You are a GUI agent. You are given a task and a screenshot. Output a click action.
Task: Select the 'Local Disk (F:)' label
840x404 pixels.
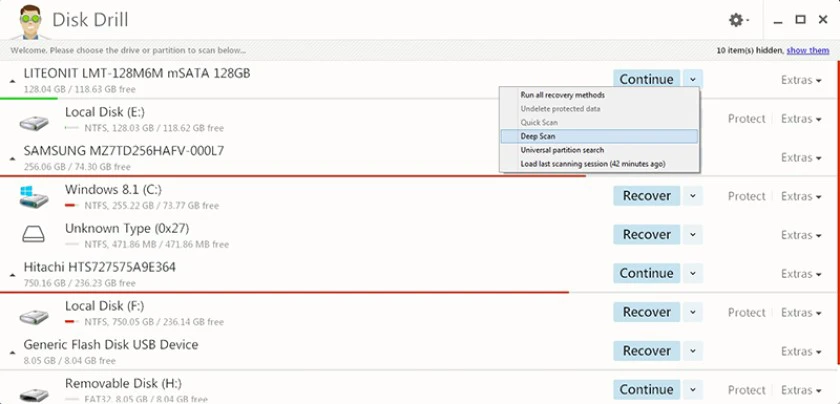[x=104, y=306]
